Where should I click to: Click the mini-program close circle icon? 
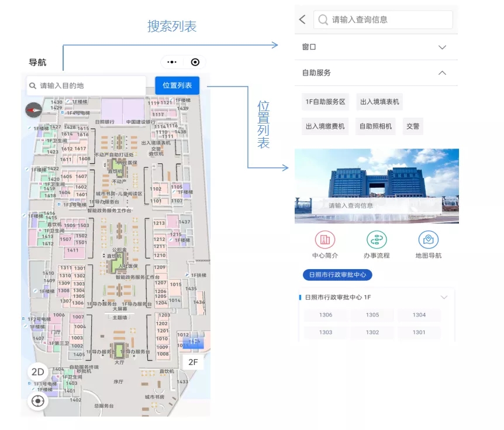[x=195, y=62]
